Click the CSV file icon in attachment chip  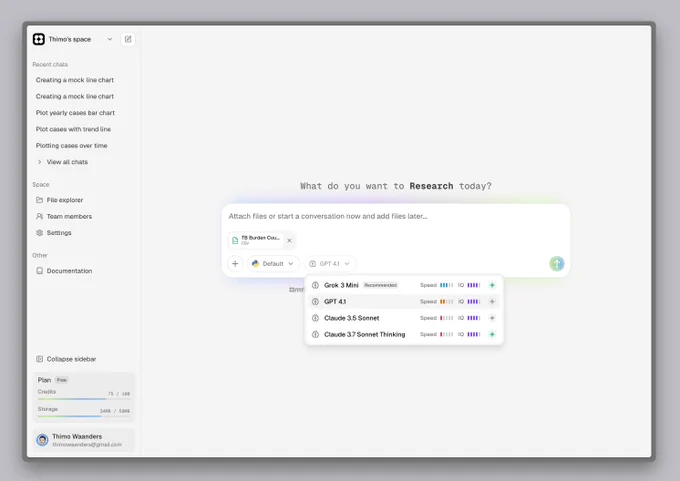pyautogui.click(x=235, y=240)
